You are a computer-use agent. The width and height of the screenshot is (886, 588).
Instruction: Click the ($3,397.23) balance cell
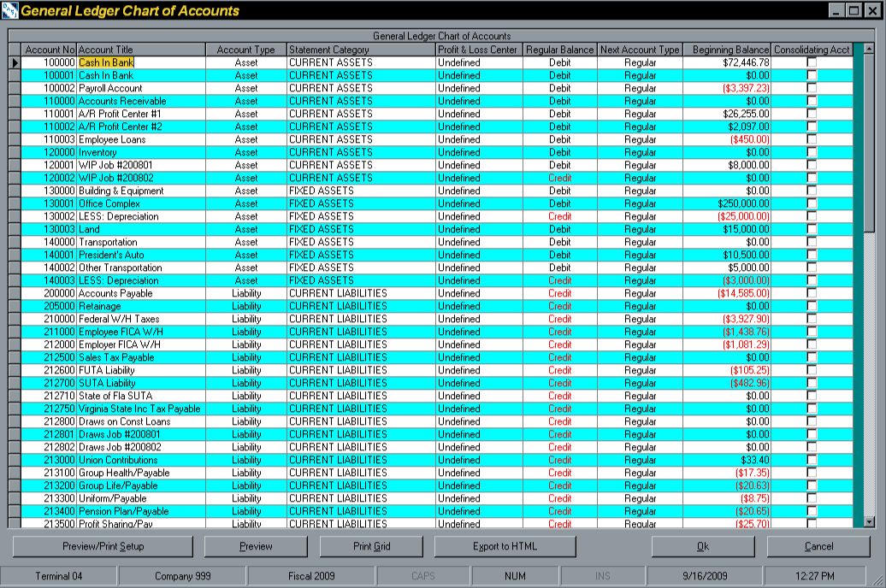click(727, 87)
